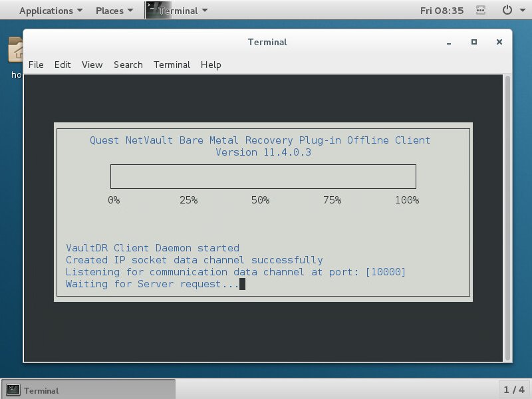Click the Terminal window title bar text
532x399 pixels.
tap(267, 42)
